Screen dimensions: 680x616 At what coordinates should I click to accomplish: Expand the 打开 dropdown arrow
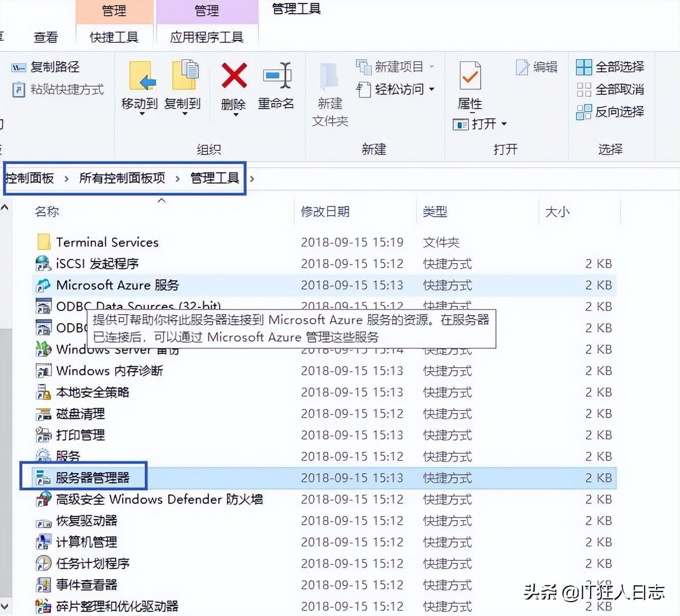[504, 124]
